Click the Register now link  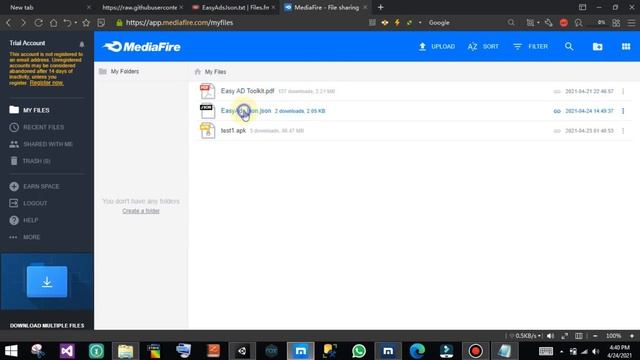[x=47, y=82]
